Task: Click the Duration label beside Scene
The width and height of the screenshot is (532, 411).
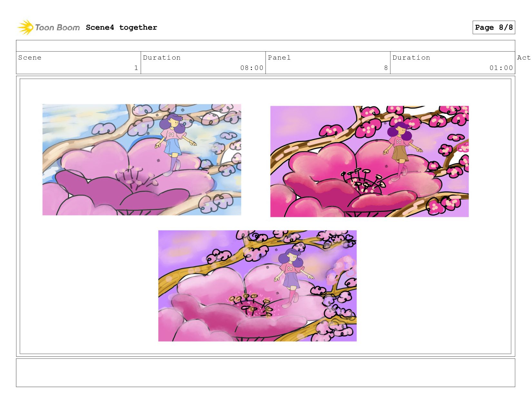Action: click(x=162, y=58)
